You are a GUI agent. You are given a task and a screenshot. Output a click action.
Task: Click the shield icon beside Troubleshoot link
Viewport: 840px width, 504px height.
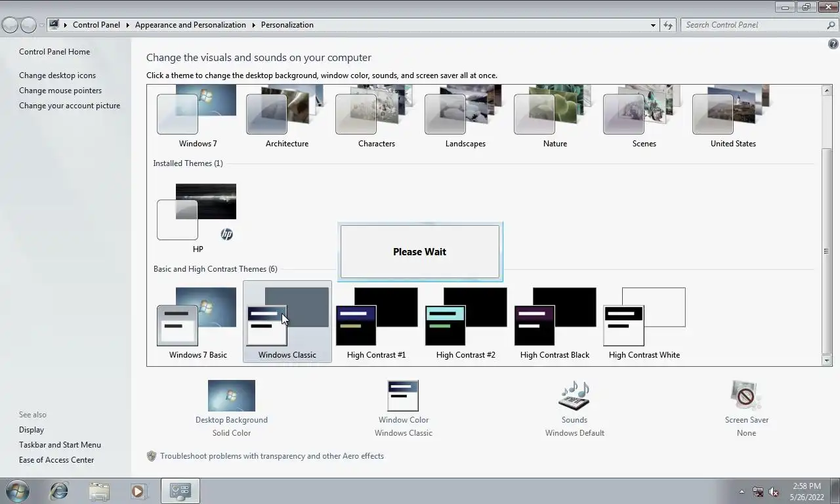[x=152, y=456]
